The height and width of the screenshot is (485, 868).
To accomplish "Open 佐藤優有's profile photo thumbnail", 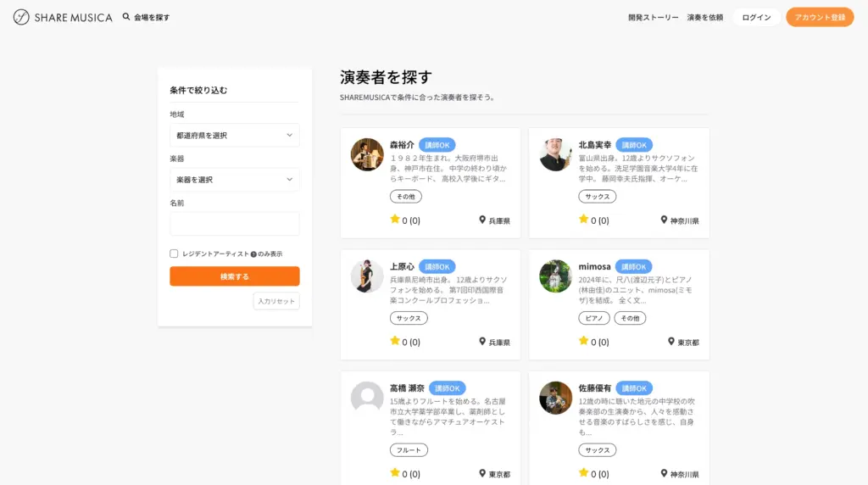I will [x=555, y=398].
